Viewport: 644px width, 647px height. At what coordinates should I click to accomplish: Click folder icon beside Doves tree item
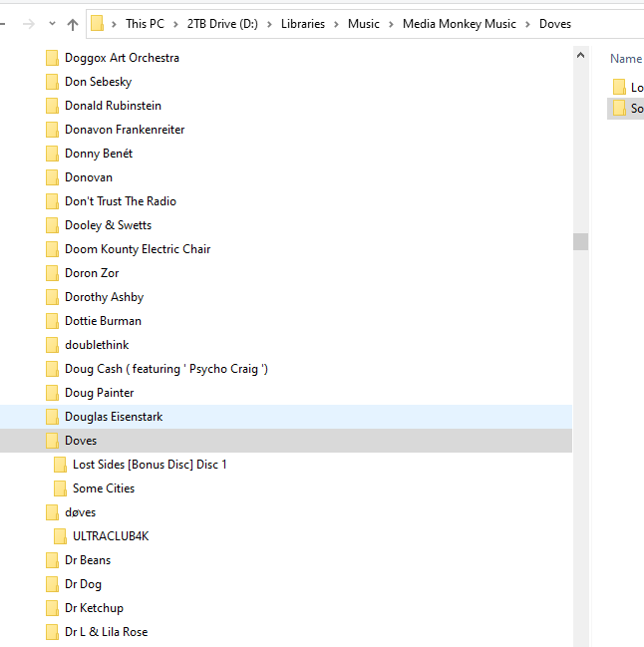52,441
